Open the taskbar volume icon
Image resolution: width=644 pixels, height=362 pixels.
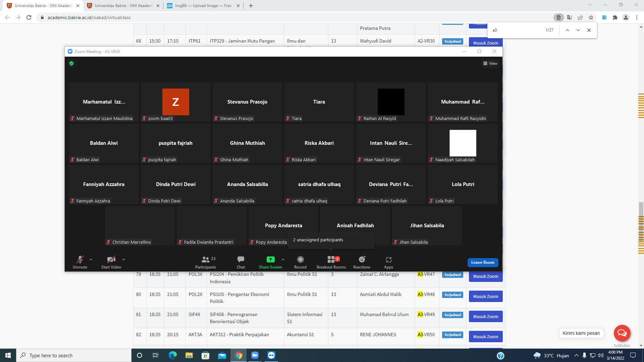pyautogui.click(x=601, y=355)
